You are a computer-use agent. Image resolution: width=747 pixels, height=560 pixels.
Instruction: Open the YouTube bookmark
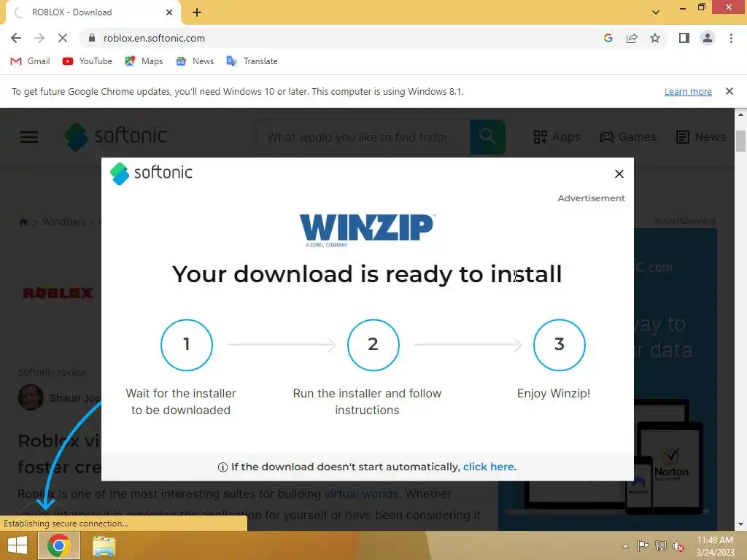(88, 61)
